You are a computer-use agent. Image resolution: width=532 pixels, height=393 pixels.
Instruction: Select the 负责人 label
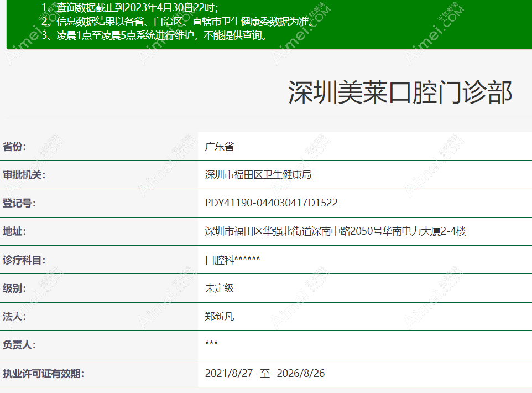coord(19,345)
